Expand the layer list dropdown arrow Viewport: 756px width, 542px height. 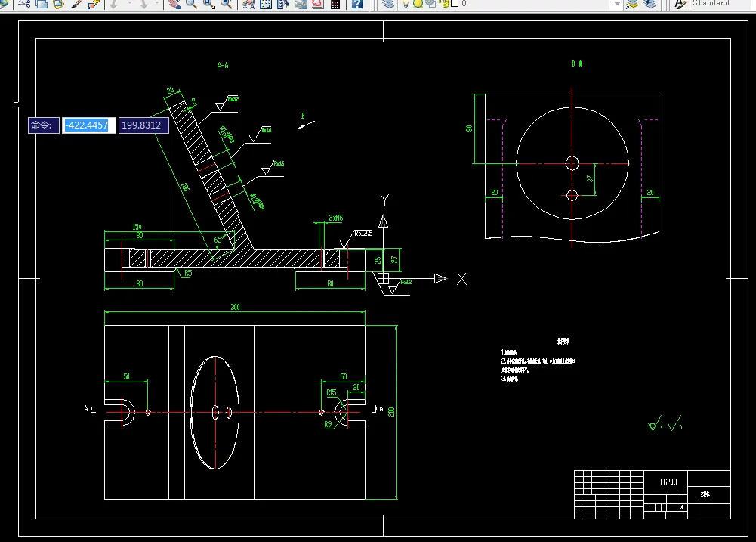pos(617,4)
